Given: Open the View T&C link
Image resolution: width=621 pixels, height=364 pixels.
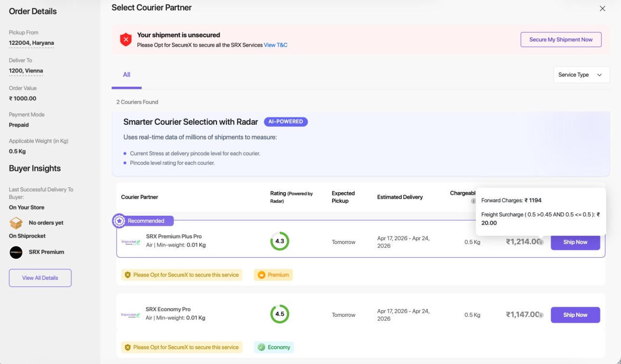Looking at the screenshot, I should [275, 45].
